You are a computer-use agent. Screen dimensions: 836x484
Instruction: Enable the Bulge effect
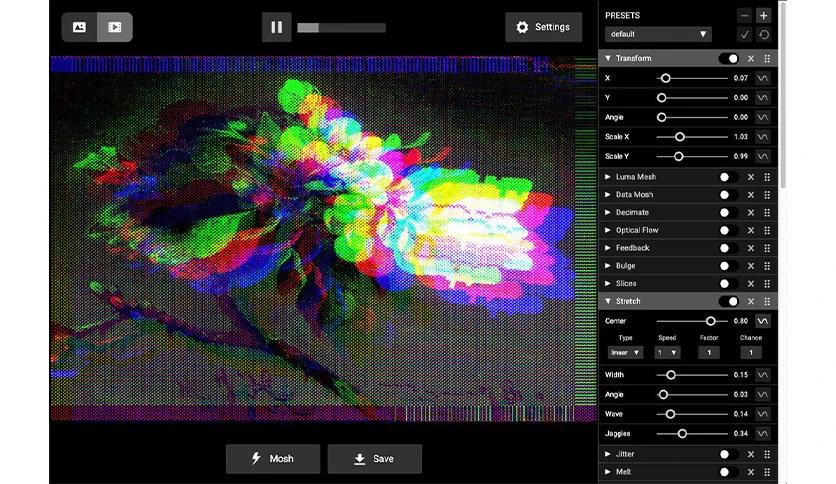[728, 266]
